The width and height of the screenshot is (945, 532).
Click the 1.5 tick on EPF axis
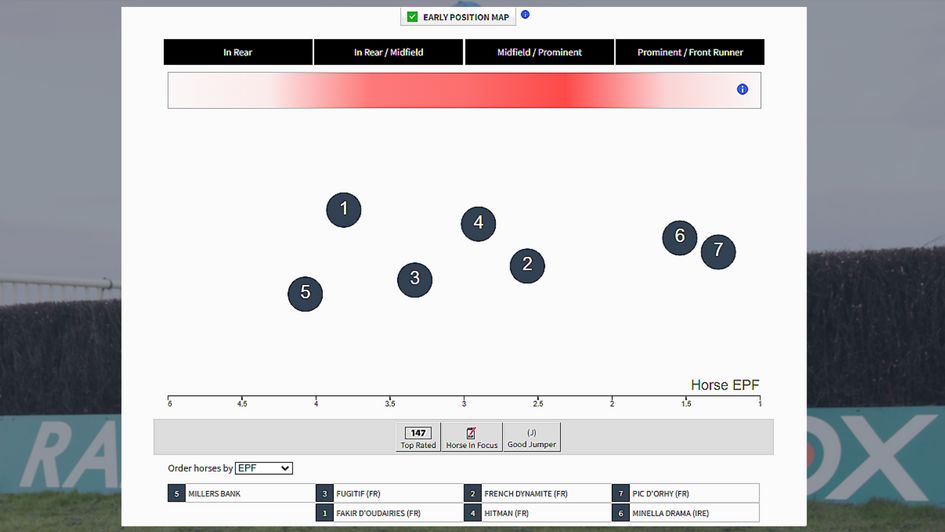coord(686,403)
